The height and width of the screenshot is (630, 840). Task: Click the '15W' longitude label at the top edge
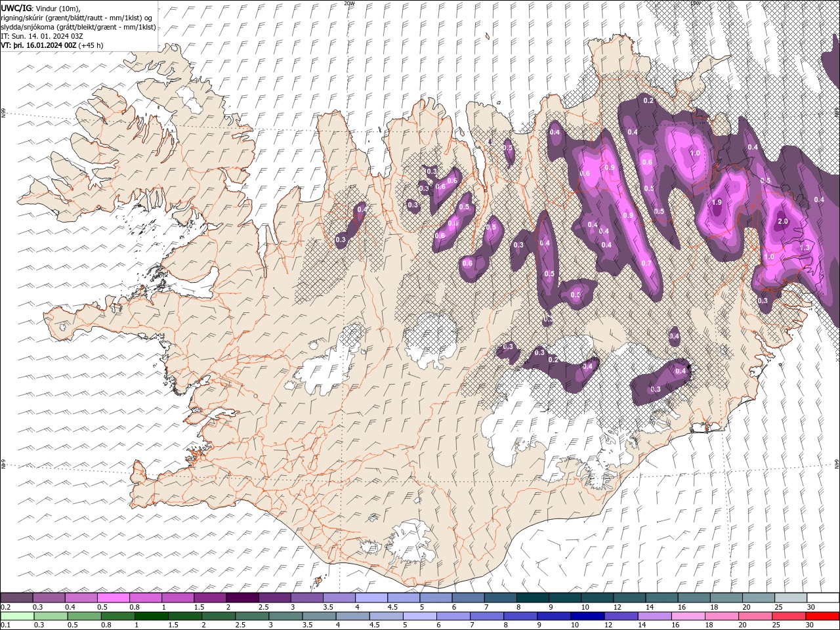[x=694, y=3]
